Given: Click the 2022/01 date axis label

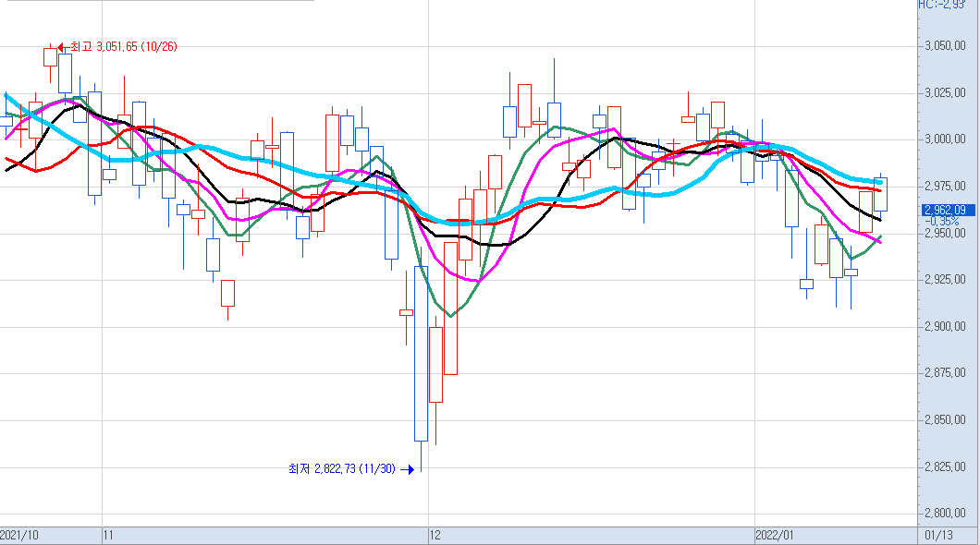Looking at the screenshot, I should pyautogui.click(x=775, y=536).
